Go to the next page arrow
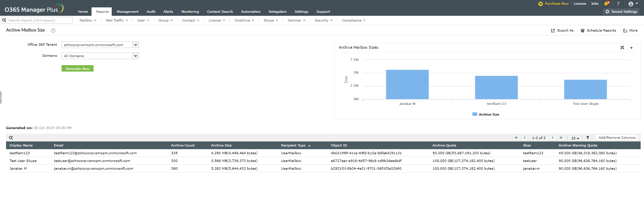The image size is (644, 212). click(552, 138)
